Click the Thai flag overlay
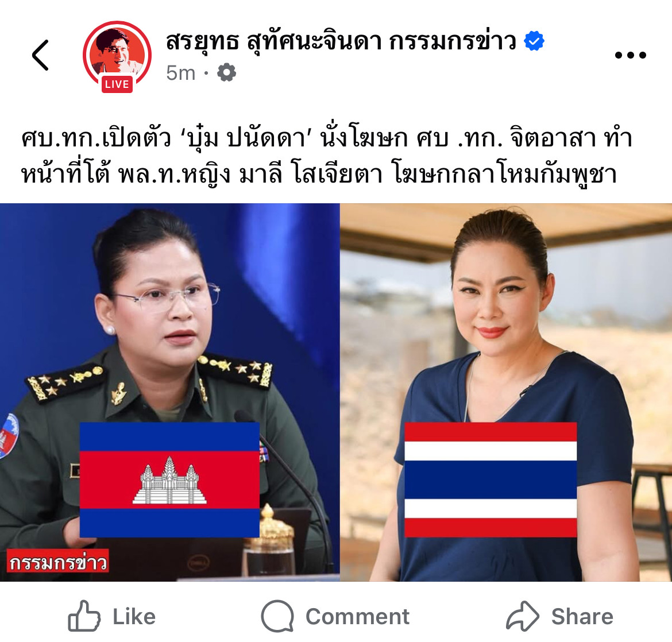The width and height of the screenshot is (672, 642). pos(491,479)
